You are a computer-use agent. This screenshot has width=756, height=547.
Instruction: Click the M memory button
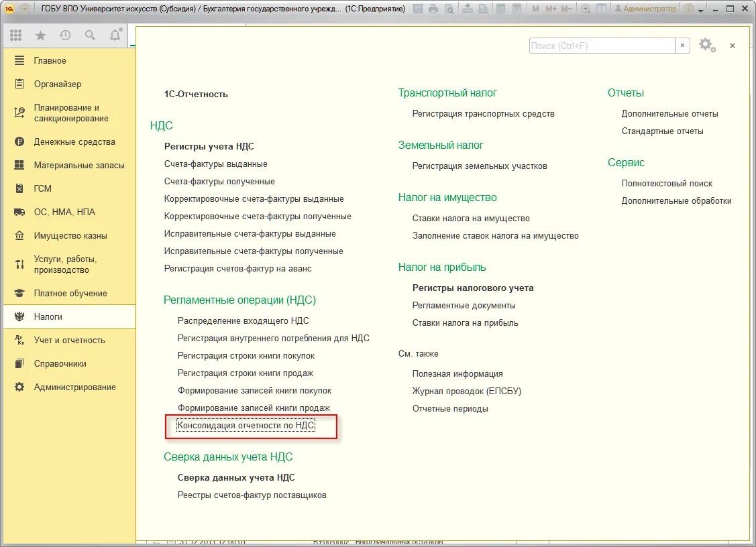tap(536, 9)
